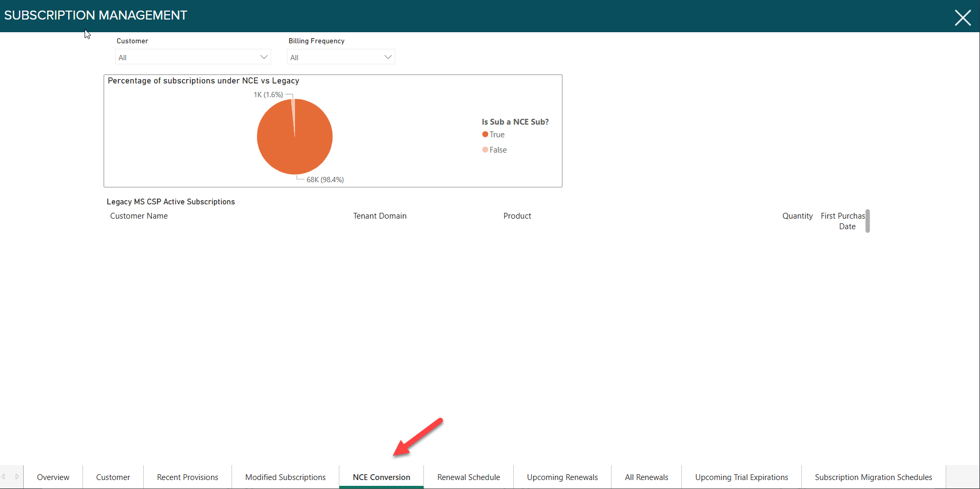The height and width of the screenshot is (489, 980).
Task: Switch to the All Renewals tab
Action: [x=646, y=477]
